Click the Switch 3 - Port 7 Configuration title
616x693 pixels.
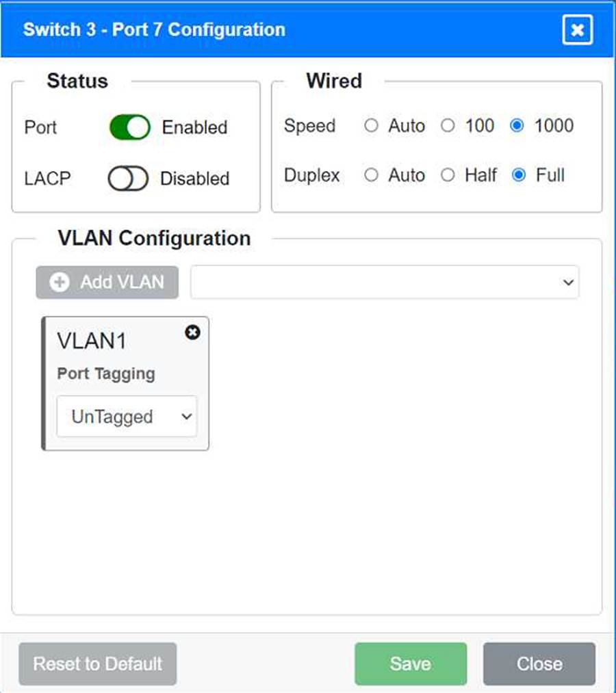pos(154,29)
